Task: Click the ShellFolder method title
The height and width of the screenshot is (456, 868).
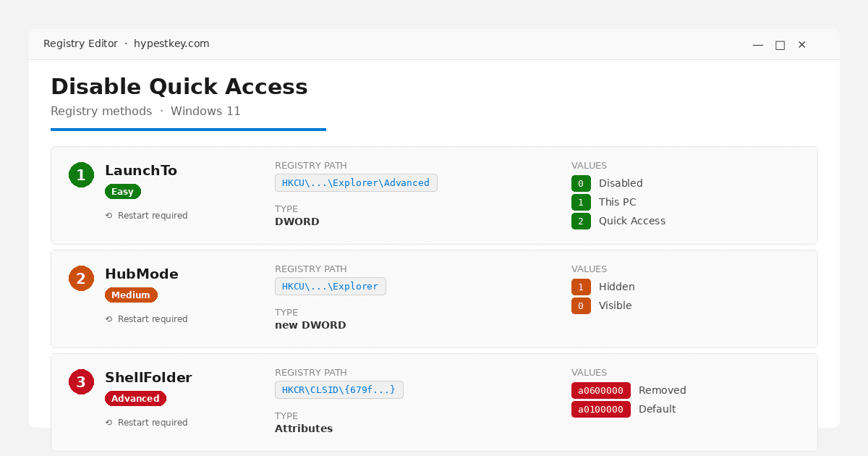Action: pyautogui.click(x=148, y=378)
